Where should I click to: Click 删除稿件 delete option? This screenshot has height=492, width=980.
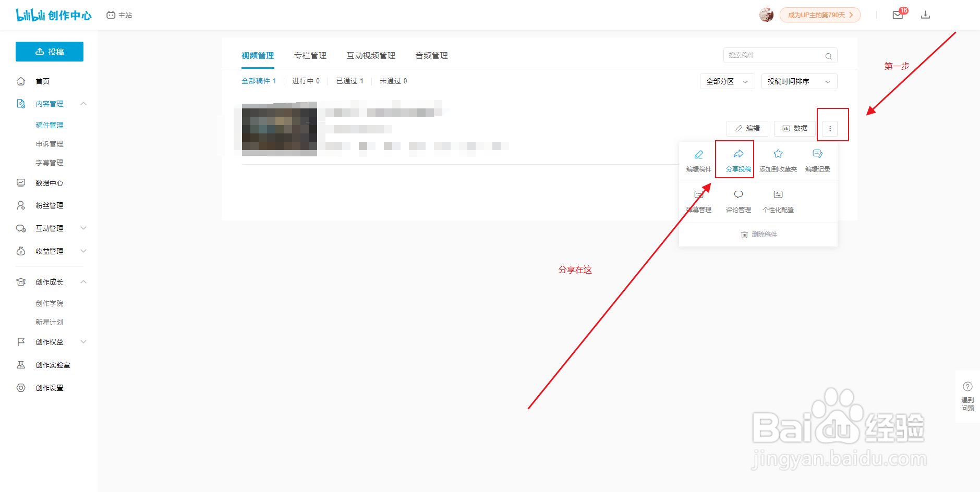759,235
